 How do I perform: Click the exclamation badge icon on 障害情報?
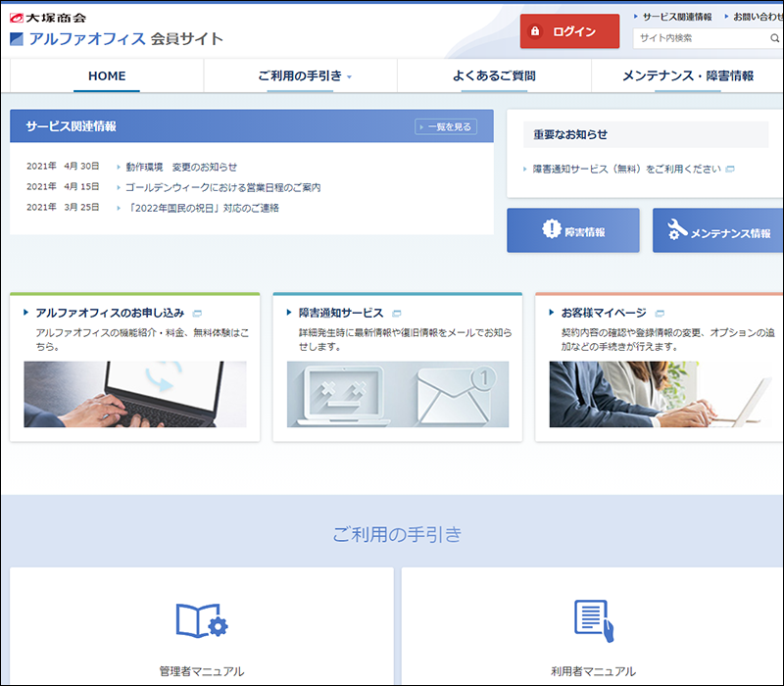click(552, 229)
